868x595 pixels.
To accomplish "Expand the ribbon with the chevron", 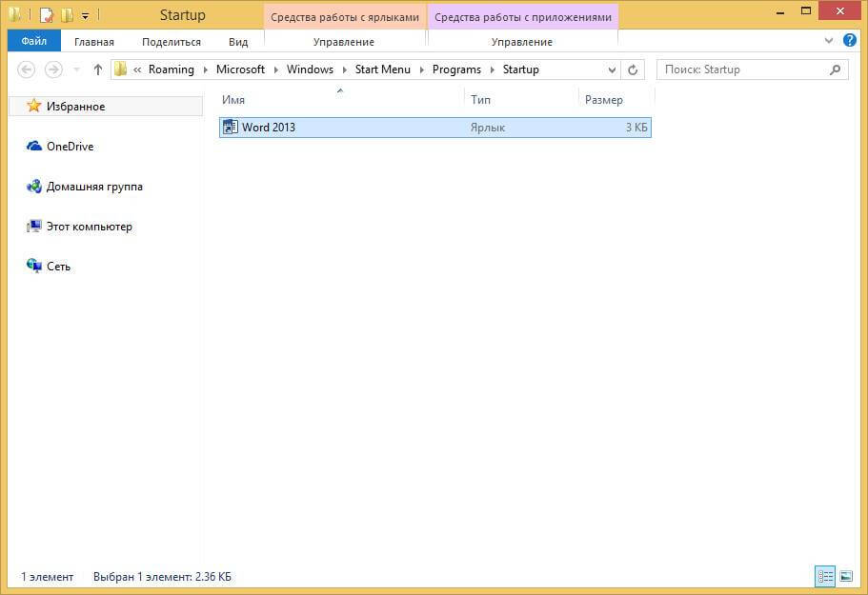I will point(829,42).
